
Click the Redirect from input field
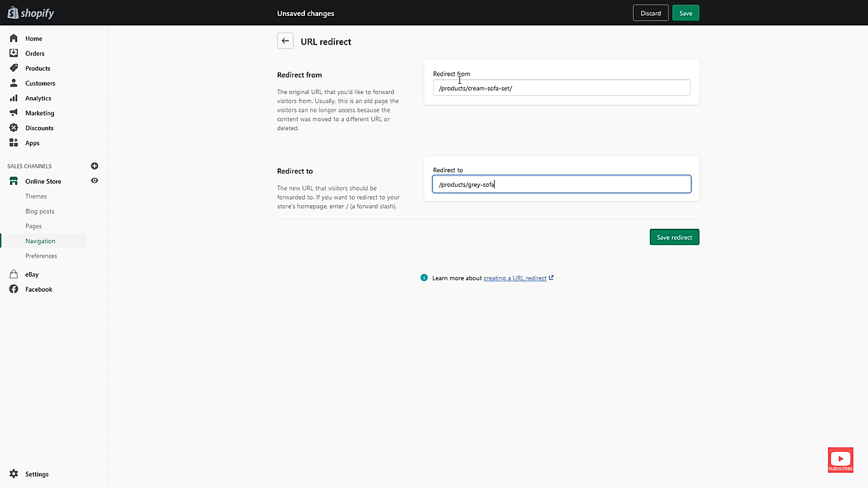pos(562,88)
